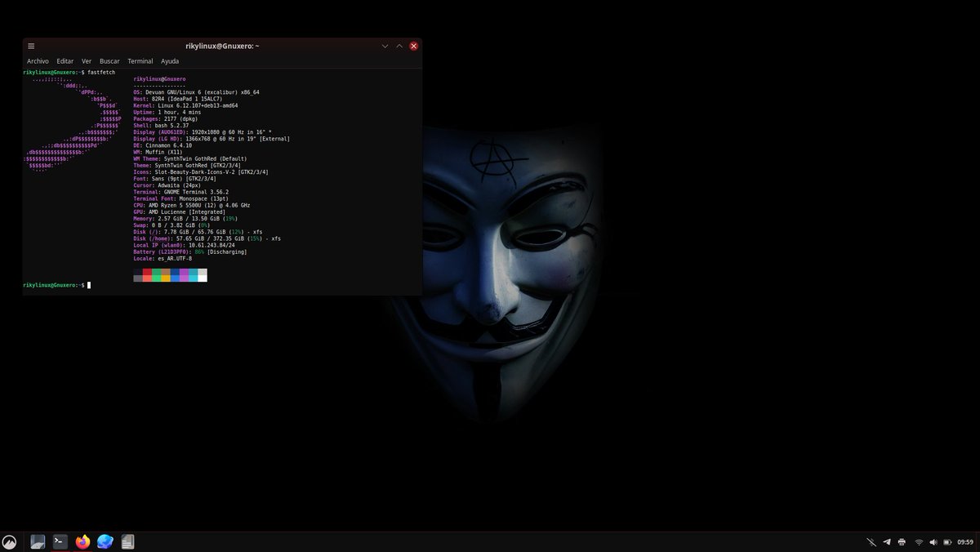Screen dimensions: 980x552
Task: Click the terminal prompt cursor line
Action: (x=57, y=285)
